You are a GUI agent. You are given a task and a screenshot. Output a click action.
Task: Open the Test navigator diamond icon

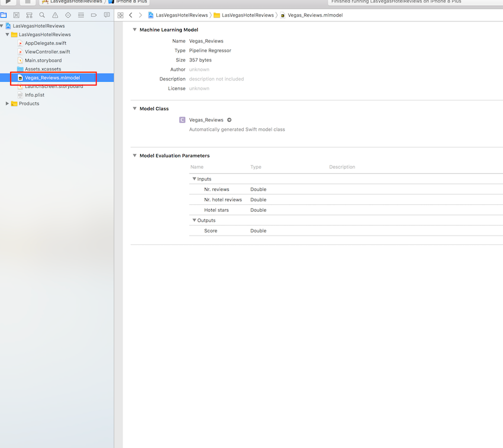[x=68, y=15]
